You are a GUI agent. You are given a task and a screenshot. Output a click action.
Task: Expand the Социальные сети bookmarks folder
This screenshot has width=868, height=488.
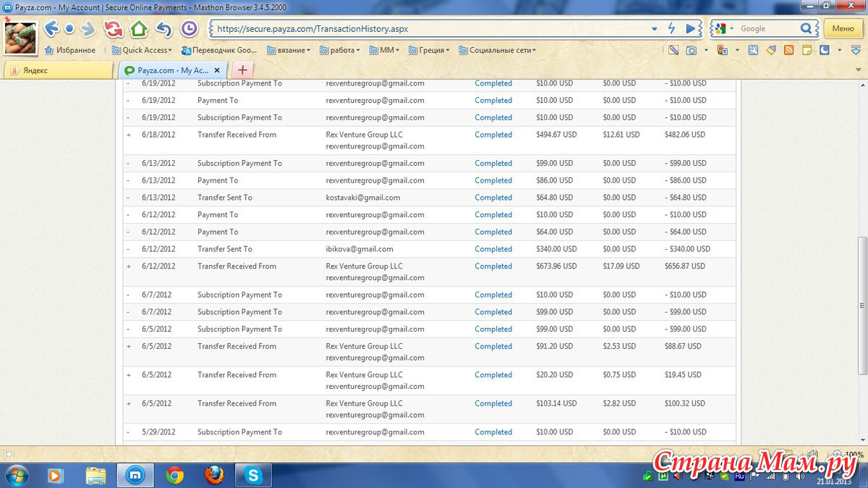(x=497, y=50)
